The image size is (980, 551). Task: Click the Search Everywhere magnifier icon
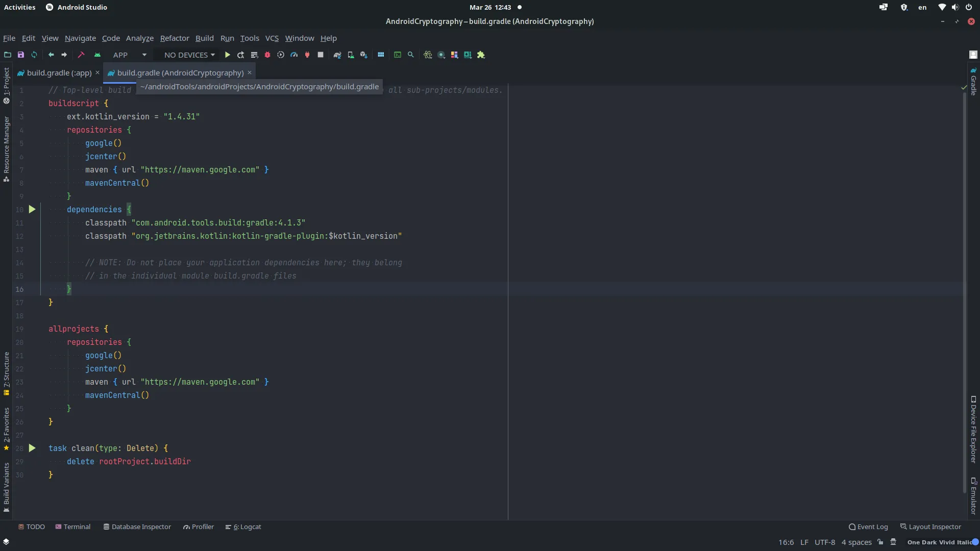(x=411, y=55)
